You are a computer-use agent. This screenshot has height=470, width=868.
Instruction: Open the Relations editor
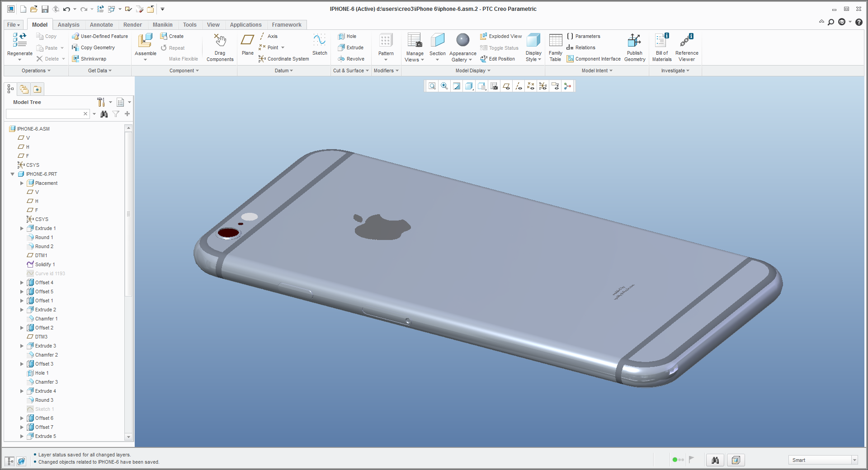click(x=582, y=47)
